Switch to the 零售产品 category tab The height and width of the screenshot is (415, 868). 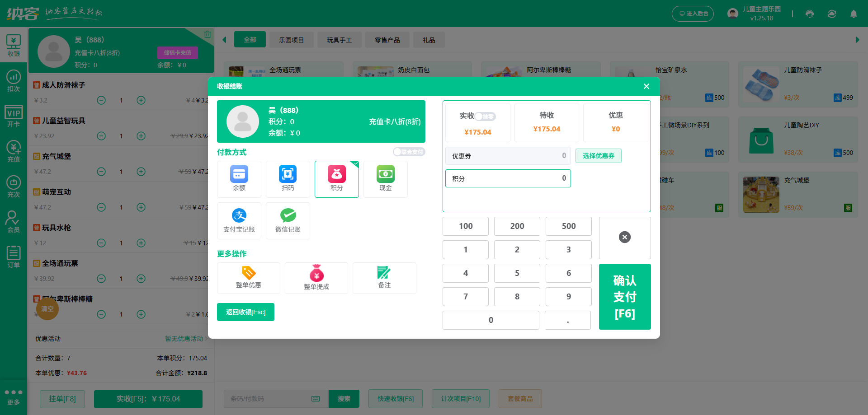(x=387, y=40)
